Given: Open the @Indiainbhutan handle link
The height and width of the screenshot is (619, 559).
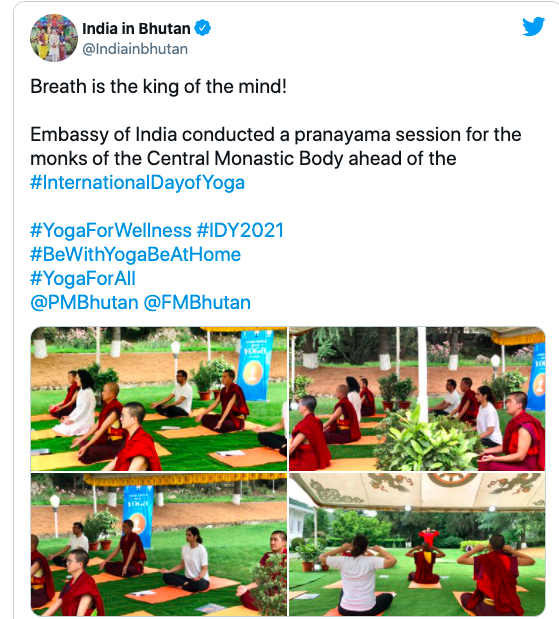Looking at the screenshot, I should (x=135, y=49).
